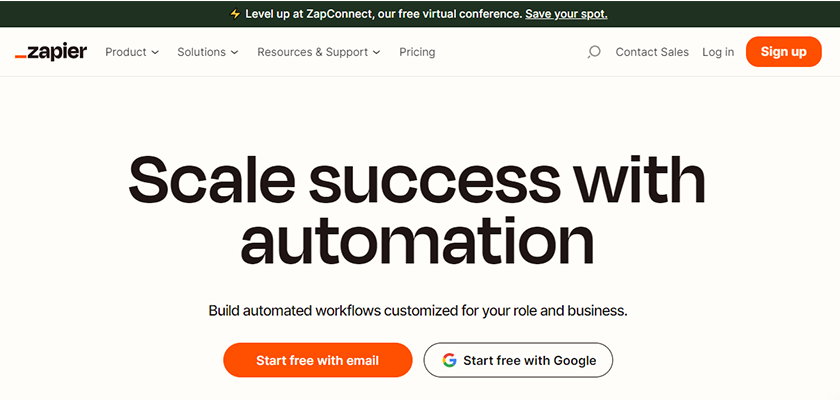
Task: Follow the Save your spot link
Action: (566, 14)
